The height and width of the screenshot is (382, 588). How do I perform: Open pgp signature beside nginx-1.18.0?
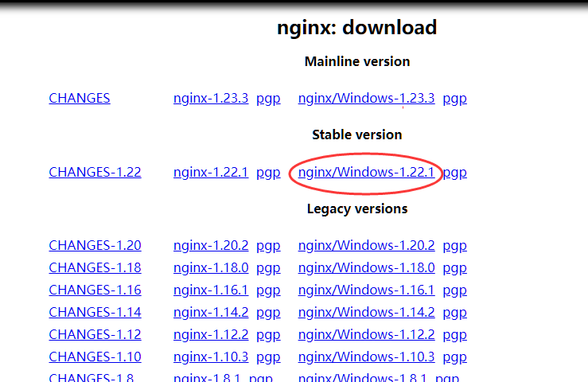coord(268,268)
